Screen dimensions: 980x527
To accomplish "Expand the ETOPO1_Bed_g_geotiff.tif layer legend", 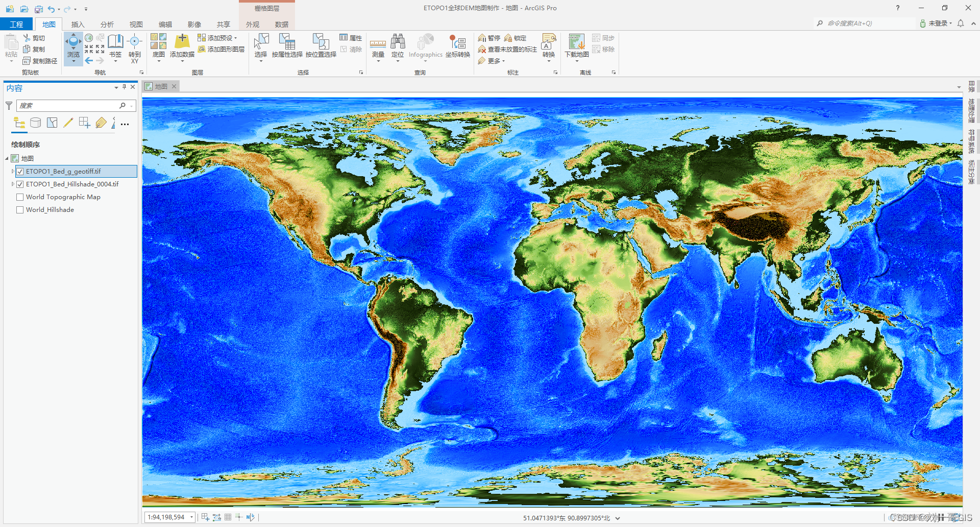I will 13,172.
